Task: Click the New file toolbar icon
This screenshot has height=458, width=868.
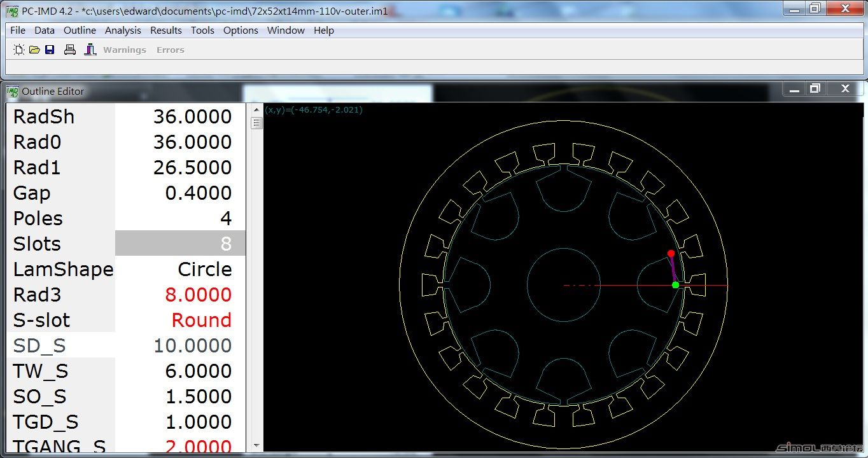Action: pyautogui.click(x=18, y=50)
